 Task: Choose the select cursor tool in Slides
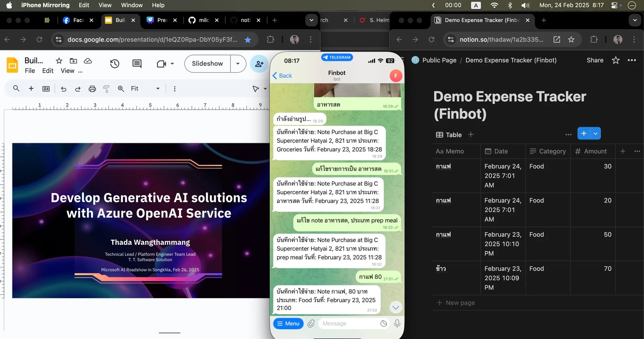click(x=256, y=89)
